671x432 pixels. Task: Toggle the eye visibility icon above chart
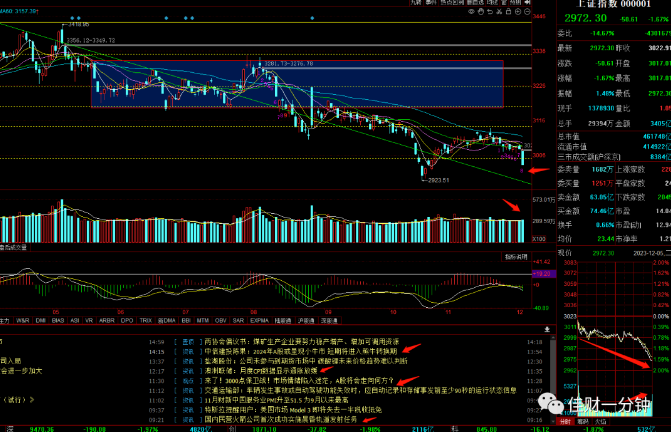coord(471,12)
